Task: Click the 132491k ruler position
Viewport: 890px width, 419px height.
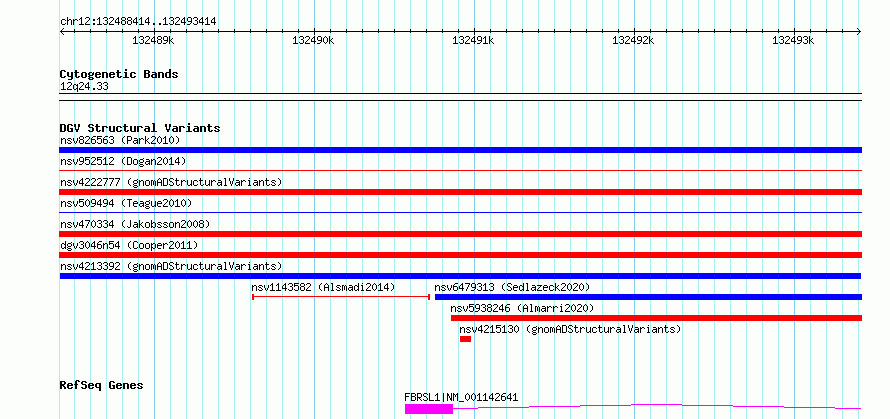Action: (x=473, y=40)
